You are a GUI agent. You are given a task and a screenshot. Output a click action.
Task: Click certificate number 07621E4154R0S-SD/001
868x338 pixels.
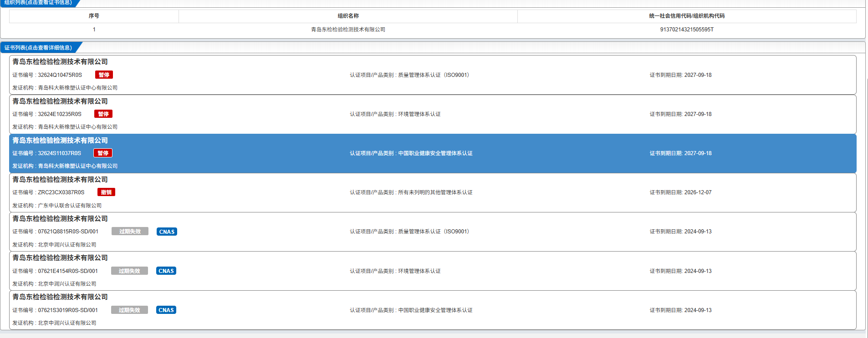[68, 271]
